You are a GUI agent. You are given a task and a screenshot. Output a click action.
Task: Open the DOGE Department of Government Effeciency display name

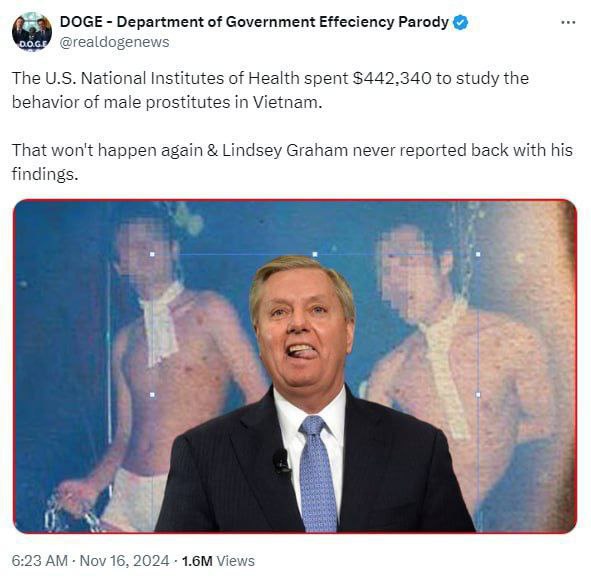pos(254,22)
